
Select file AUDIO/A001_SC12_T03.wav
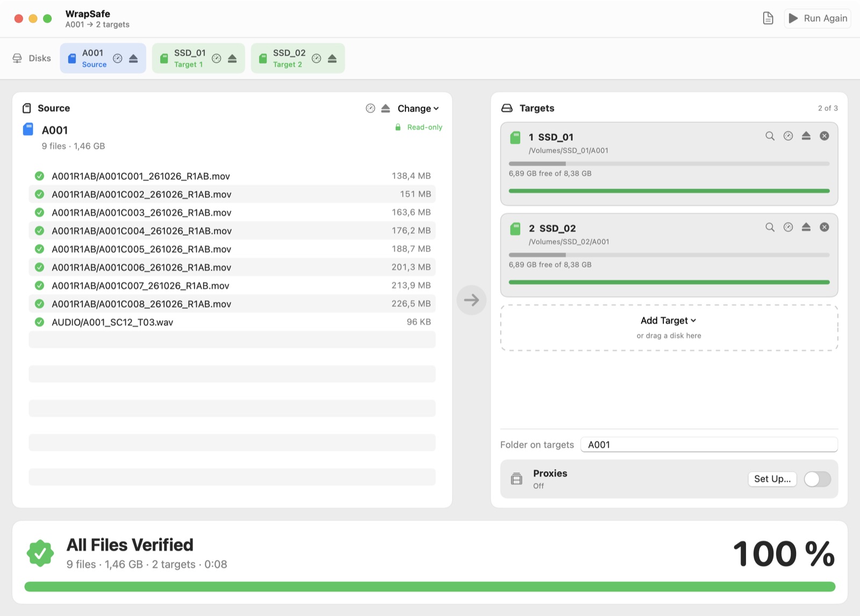pos(232,322)
